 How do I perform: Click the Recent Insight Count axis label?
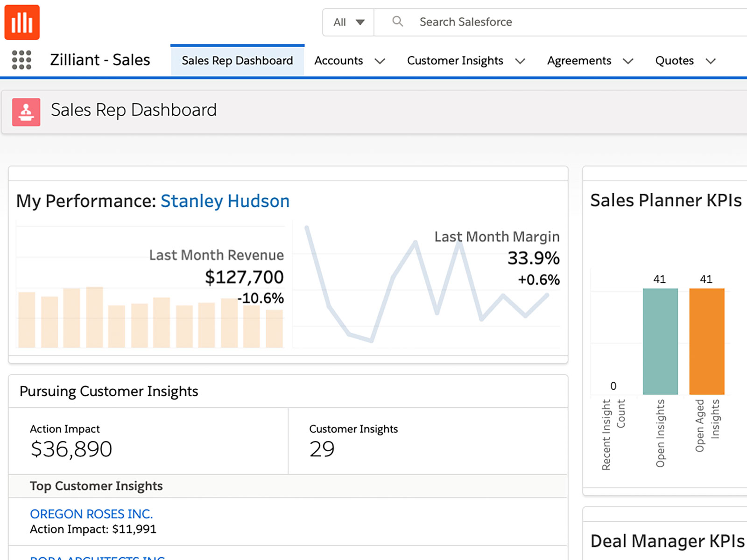point(613,434)
